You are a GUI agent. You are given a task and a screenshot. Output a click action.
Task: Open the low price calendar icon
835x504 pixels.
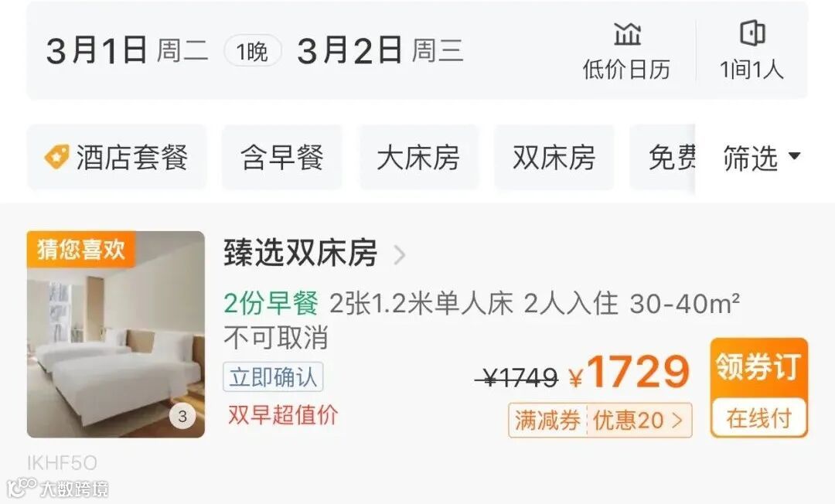point(627,34)
